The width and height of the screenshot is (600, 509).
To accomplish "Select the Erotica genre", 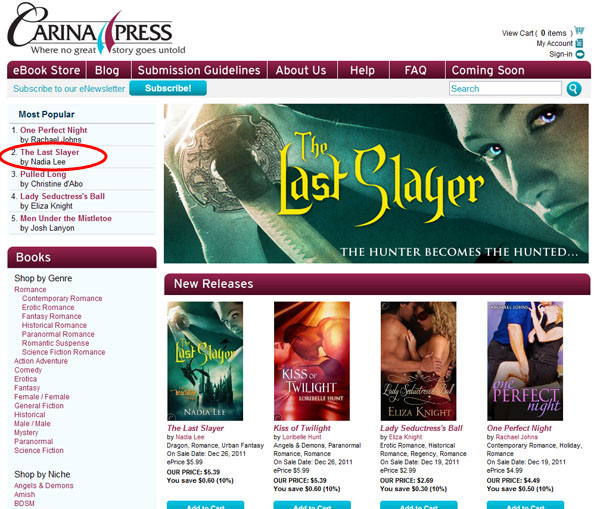I will click(x=26, y=379).
